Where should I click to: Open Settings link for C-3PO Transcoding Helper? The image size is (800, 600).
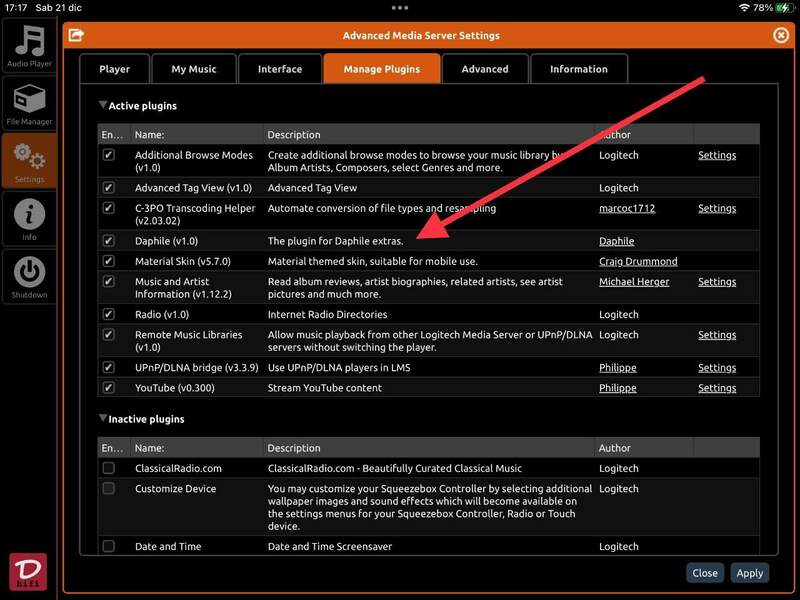pyautogui.click(x=716, y=209)
